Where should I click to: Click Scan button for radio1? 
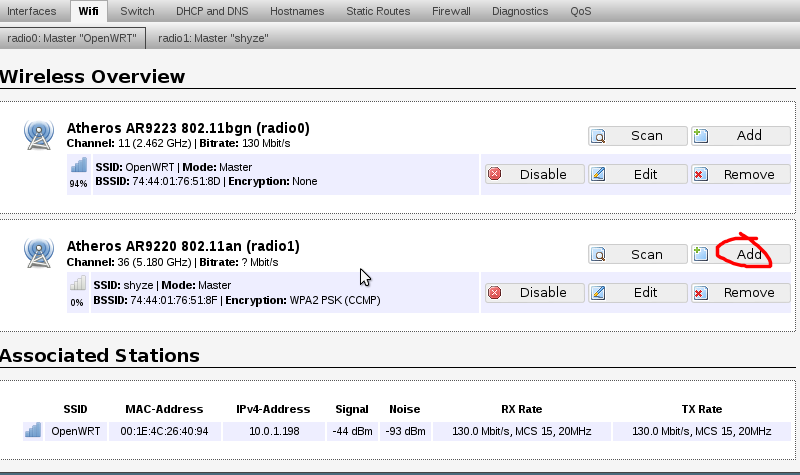(637, 254)
